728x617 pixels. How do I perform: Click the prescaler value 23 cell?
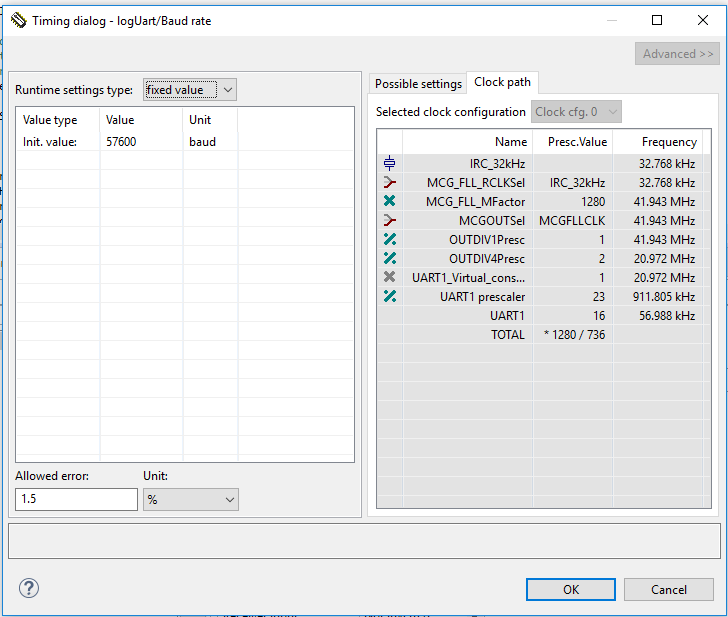[573, 297]
